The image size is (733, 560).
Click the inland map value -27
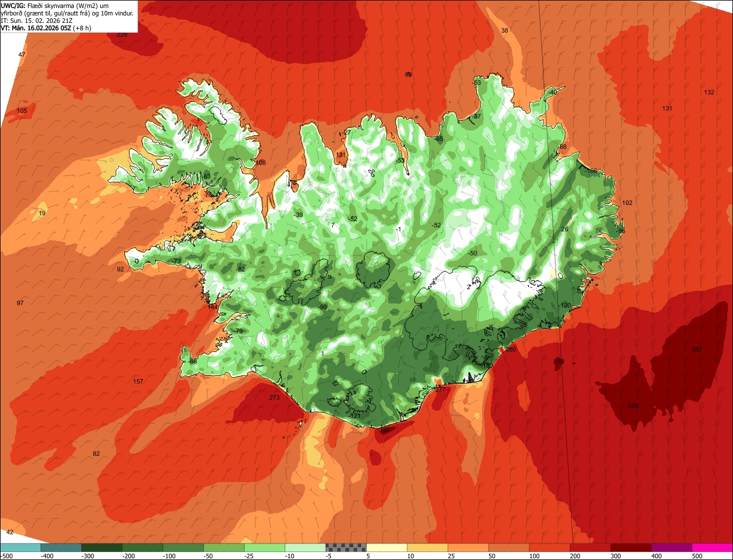(x=346, y=132)
